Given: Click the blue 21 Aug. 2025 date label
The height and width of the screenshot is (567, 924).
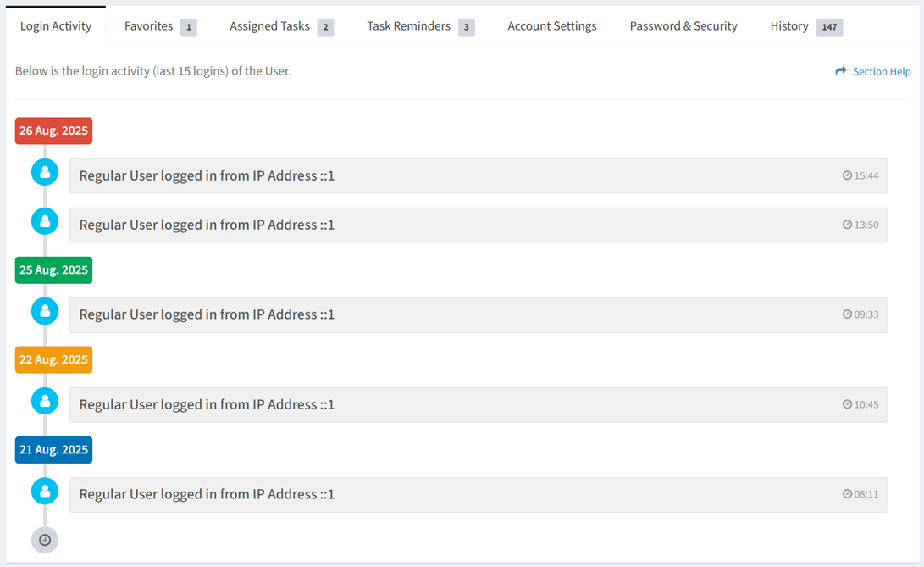Looking at the screenshot, I should click(53, 450).
